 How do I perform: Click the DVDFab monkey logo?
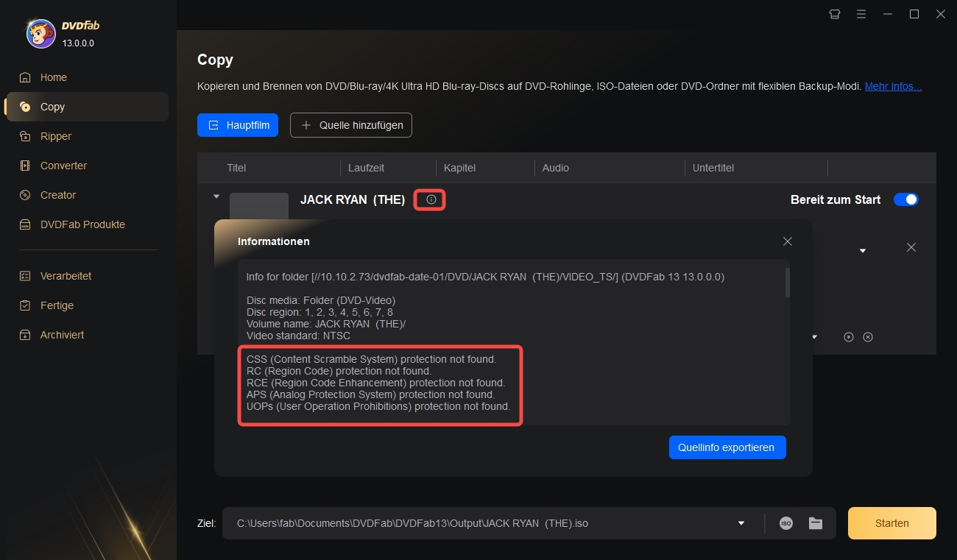40,32
